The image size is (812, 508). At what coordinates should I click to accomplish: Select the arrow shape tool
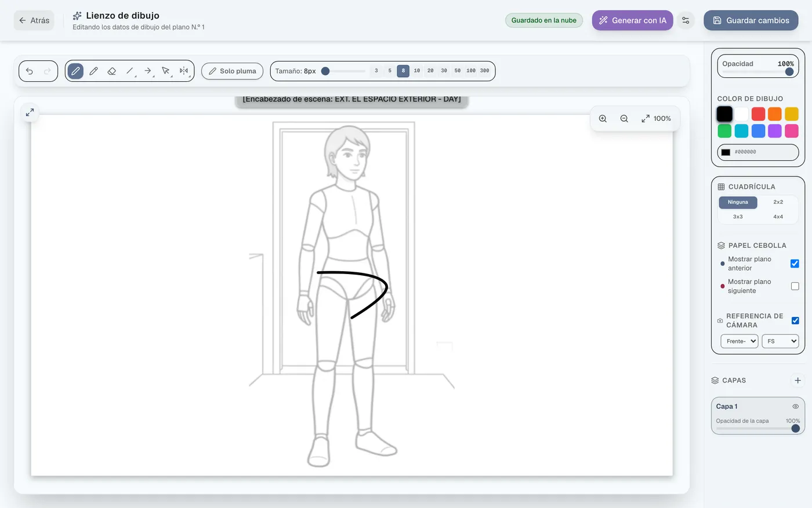(148, 71)
